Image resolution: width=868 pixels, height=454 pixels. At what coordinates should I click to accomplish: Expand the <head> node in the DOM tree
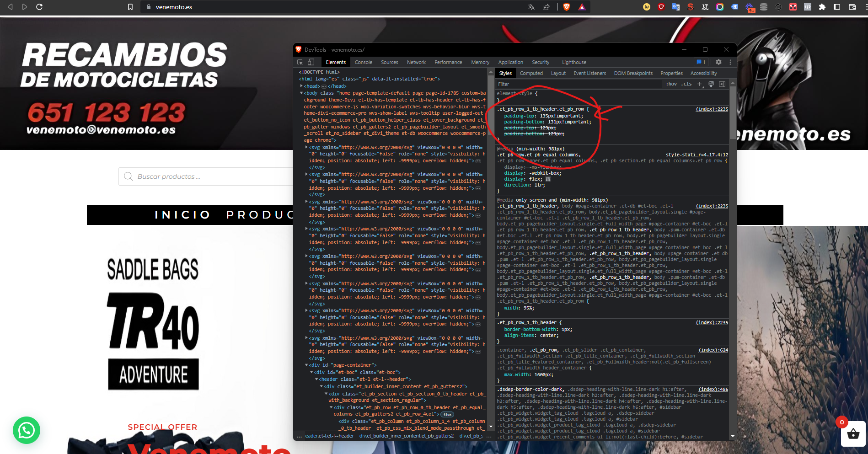tap(301, 86)
